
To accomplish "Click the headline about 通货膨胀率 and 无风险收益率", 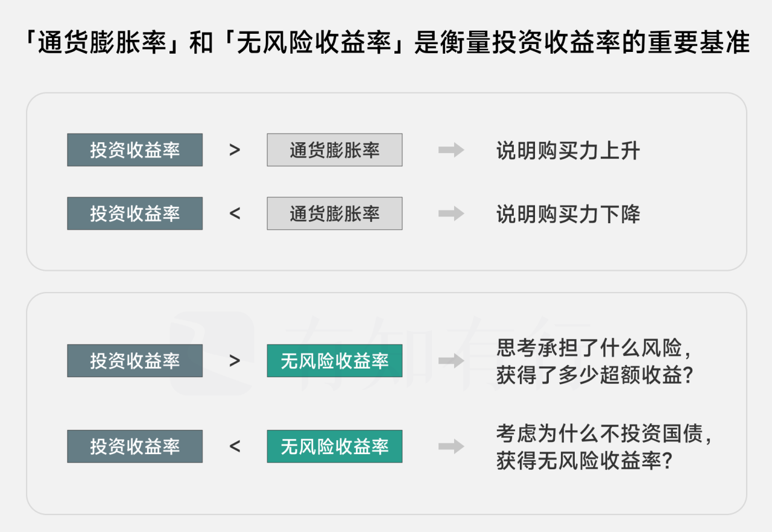I will (386, 43).
